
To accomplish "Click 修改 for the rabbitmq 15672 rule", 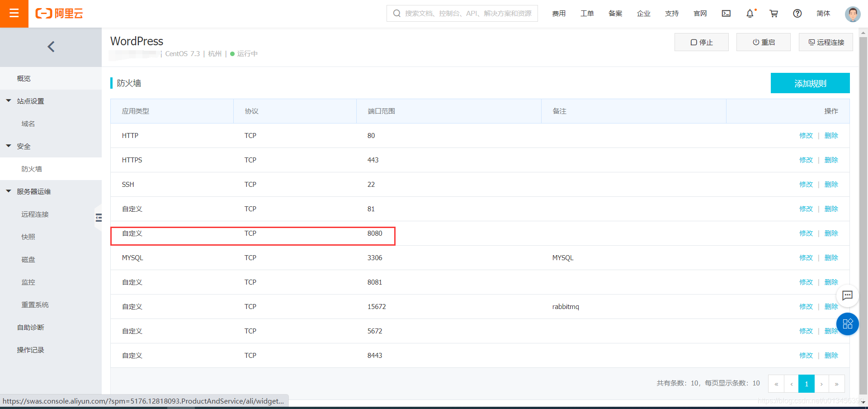I will pyautogui.click(x=806, y=307).
